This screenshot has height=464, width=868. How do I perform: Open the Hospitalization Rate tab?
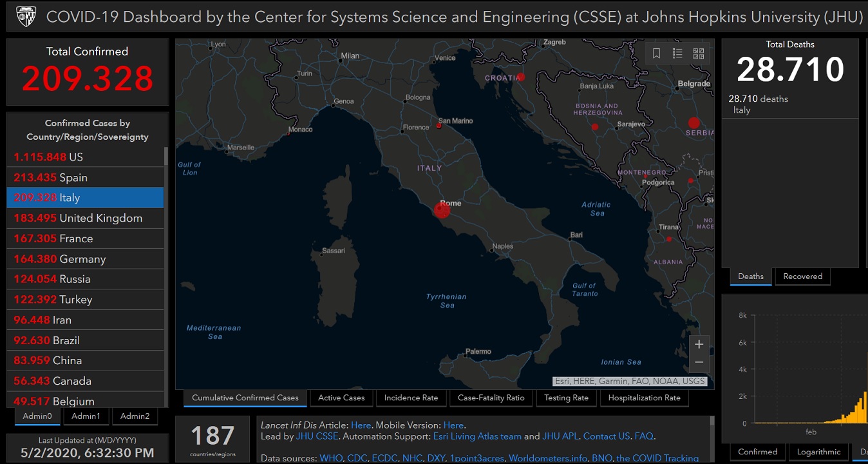click(644, 398)
